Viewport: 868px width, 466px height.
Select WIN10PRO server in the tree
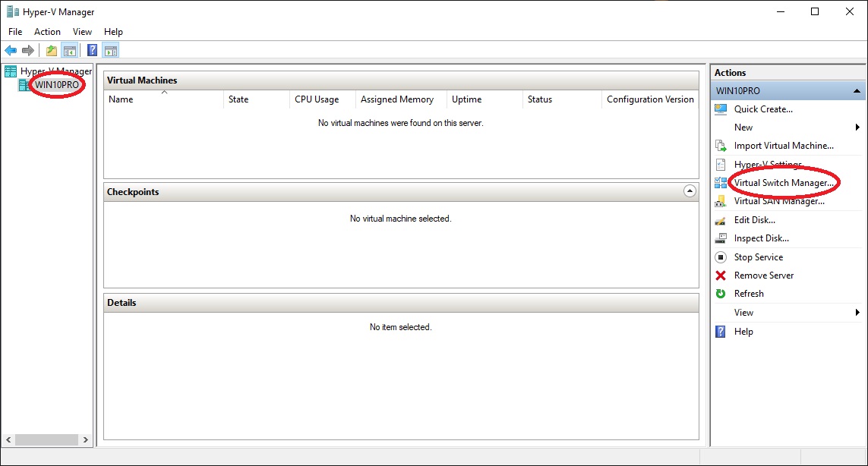pos(57,85)
